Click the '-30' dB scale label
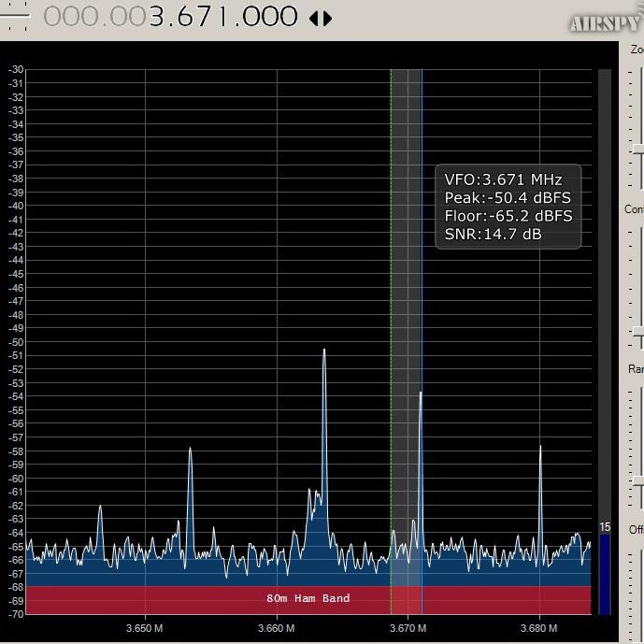Viewport: 644px width, 644px height. tap(16, 69)
